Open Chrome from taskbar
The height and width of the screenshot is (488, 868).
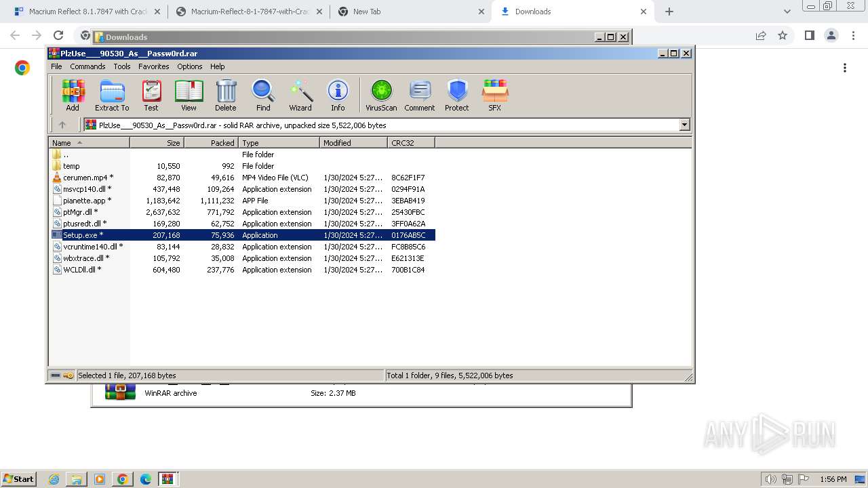coord(122,479)
